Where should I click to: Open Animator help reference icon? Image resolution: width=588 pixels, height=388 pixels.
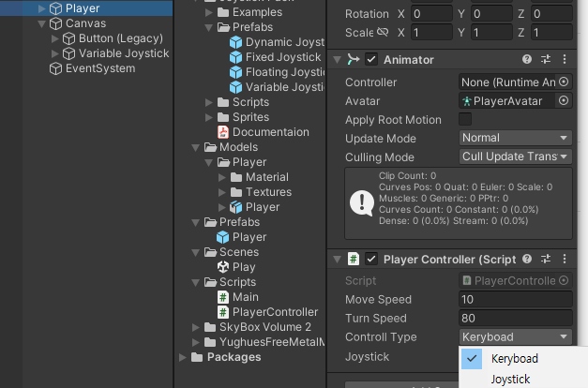(x=527, y=59)
